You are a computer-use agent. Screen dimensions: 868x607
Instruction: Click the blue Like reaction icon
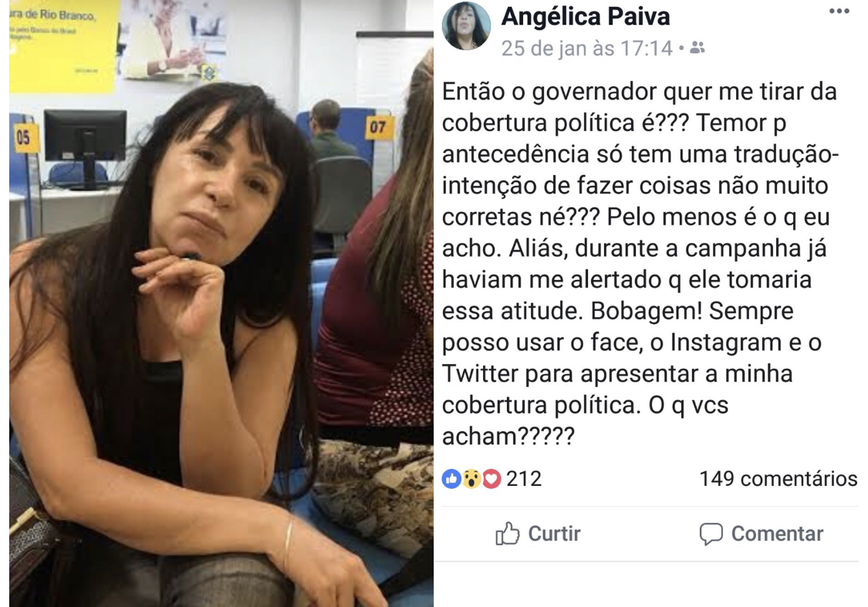point(451,479)
